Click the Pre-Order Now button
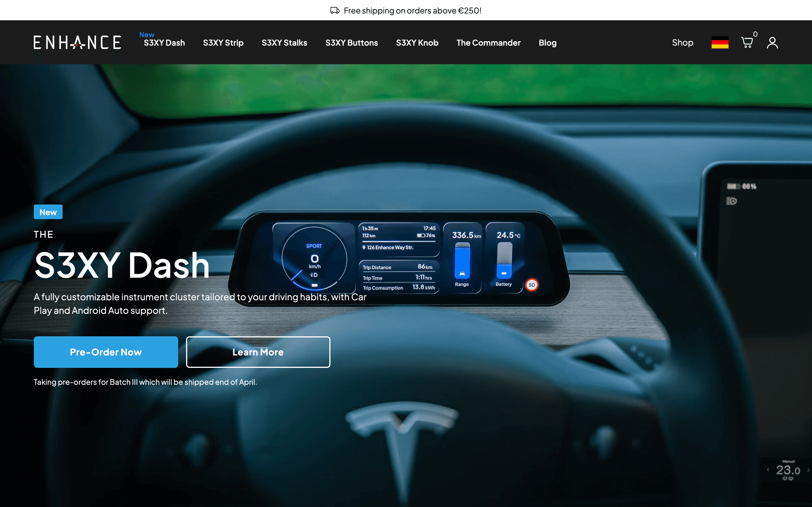 point(106,352)
